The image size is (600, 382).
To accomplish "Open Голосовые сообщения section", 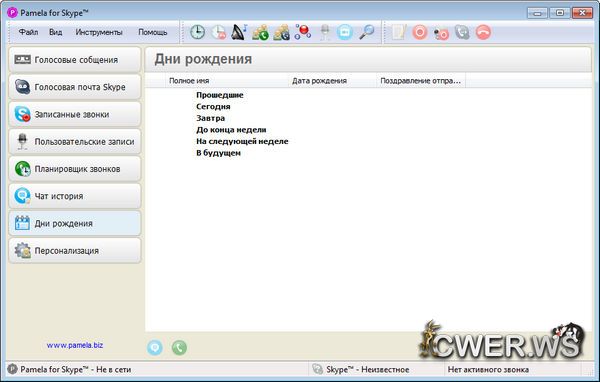I will [x=75, y=60].
